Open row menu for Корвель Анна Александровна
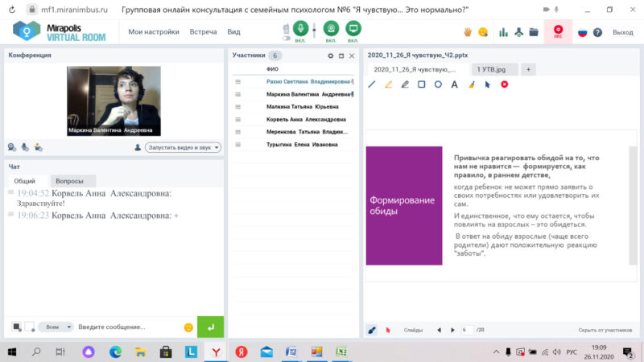This screenshot has height=362, width=644. (x=237, y=119)
